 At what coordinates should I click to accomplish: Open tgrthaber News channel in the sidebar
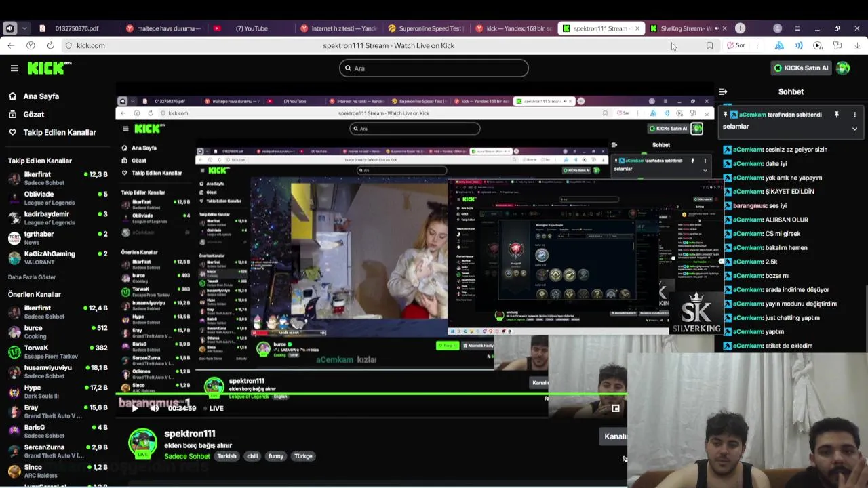click(58, 238)
